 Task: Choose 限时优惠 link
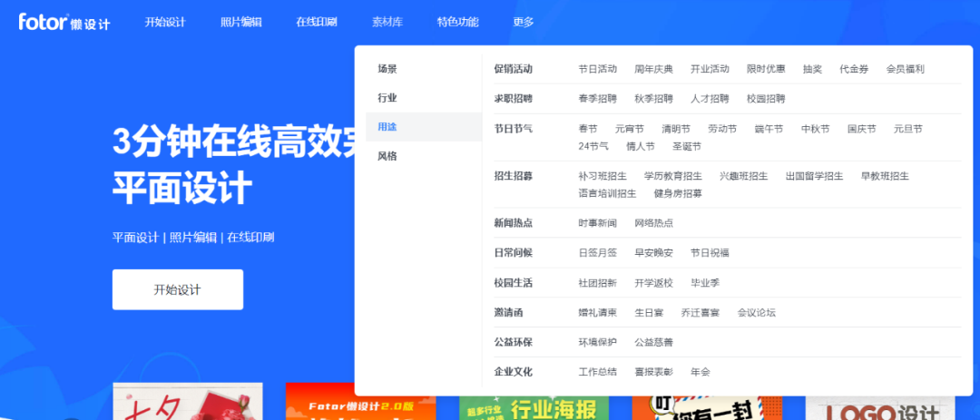pos(766,69)
